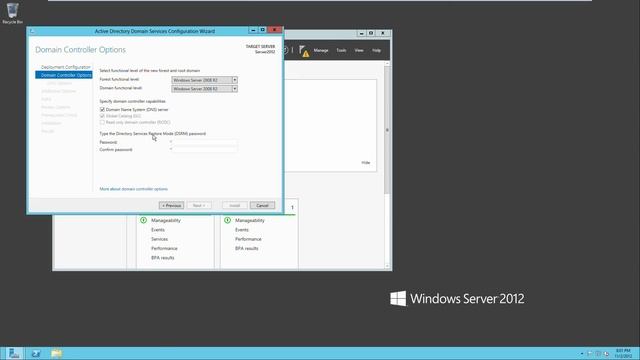Open the Manage menu in Server Manager
The image size is (640, 360).
click(321, 50)
